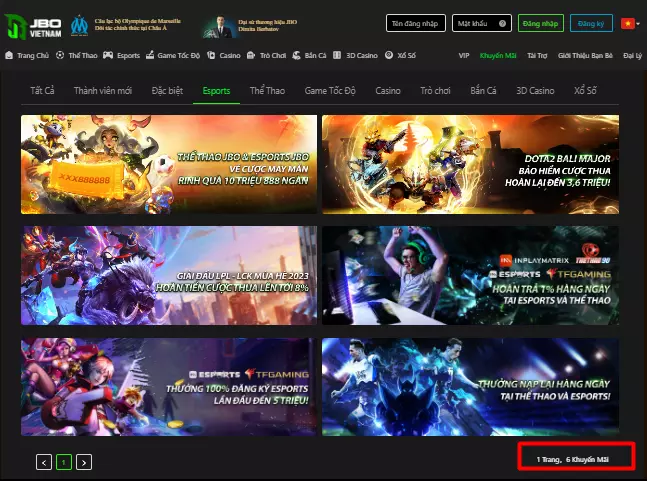Click the Olympique de Marseille club crest
This screenshot has width=647, height=481.
pyautogui.click(x=79, y=26)
